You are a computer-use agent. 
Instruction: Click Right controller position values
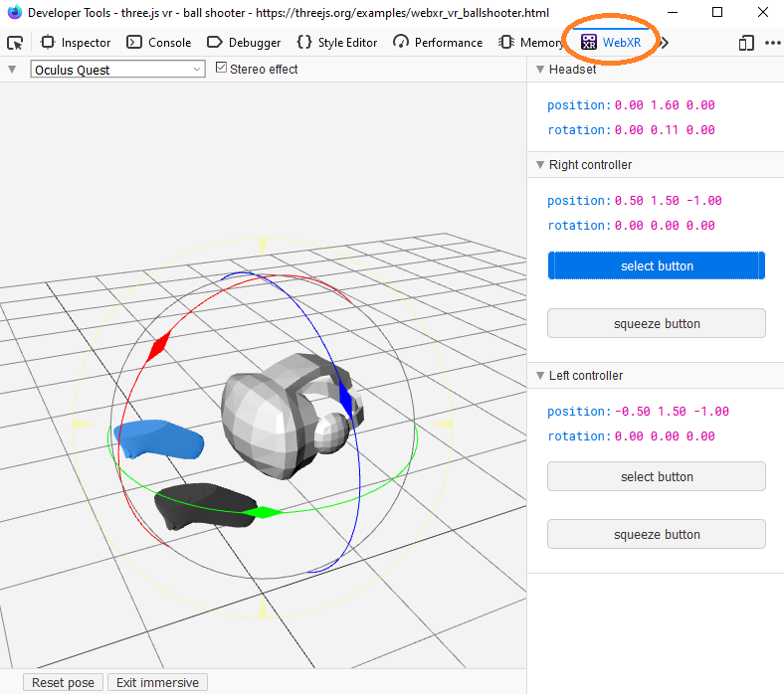(x=668, y=201)
